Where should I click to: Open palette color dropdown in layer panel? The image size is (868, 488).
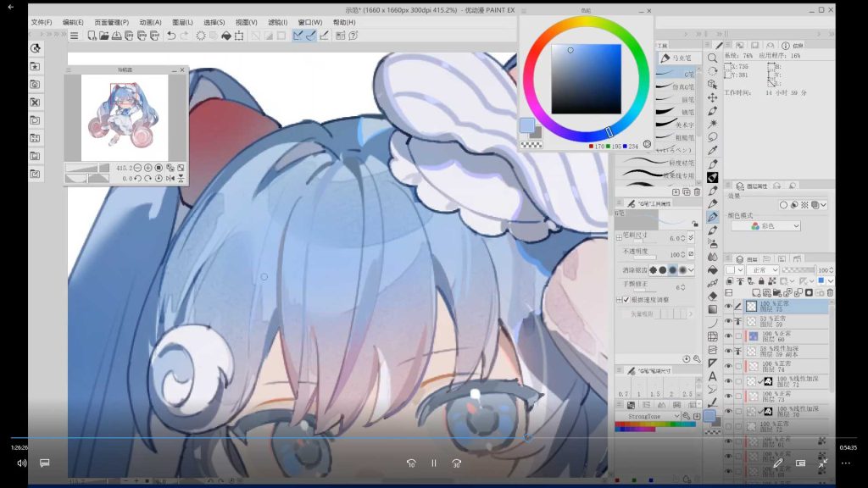point(735,270)
